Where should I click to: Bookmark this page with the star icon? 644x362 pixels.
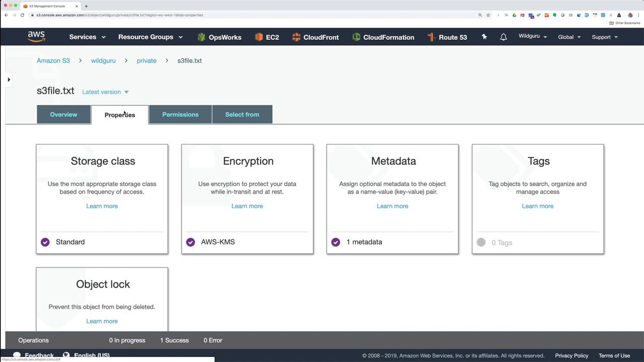tap(488, 15)
